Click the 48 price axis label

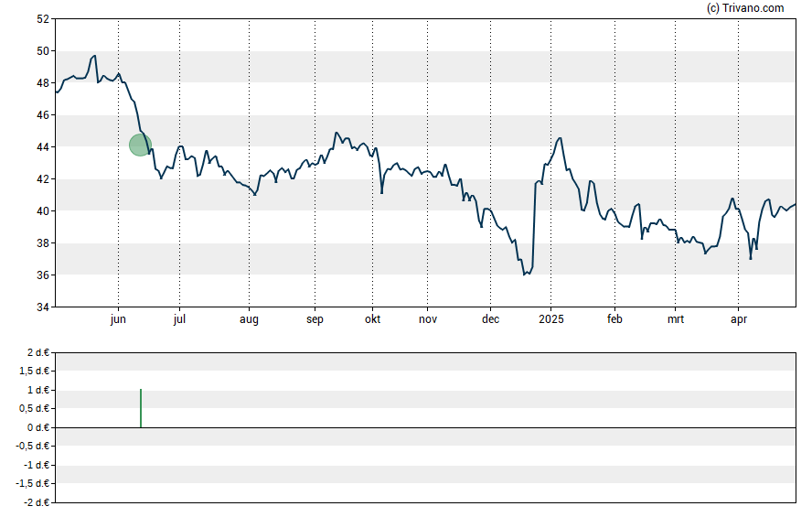click(43, 83)
